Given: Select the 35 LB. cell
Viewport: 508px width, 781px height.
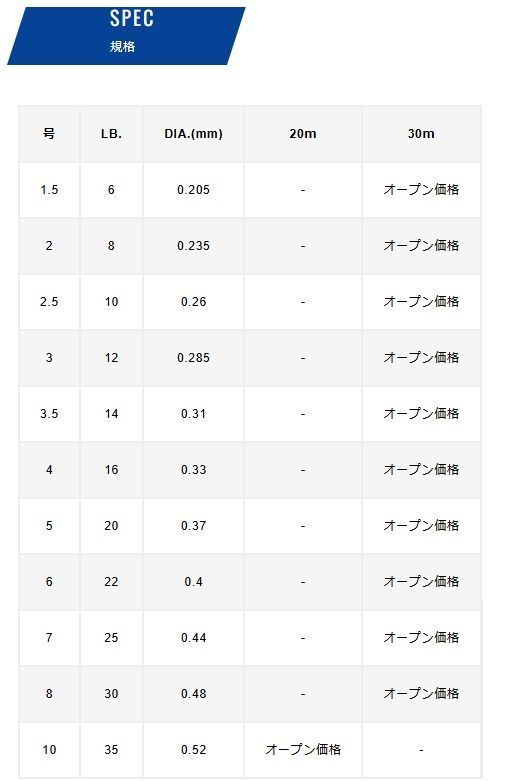Looking at the screenshot, I should coord(112,750).
